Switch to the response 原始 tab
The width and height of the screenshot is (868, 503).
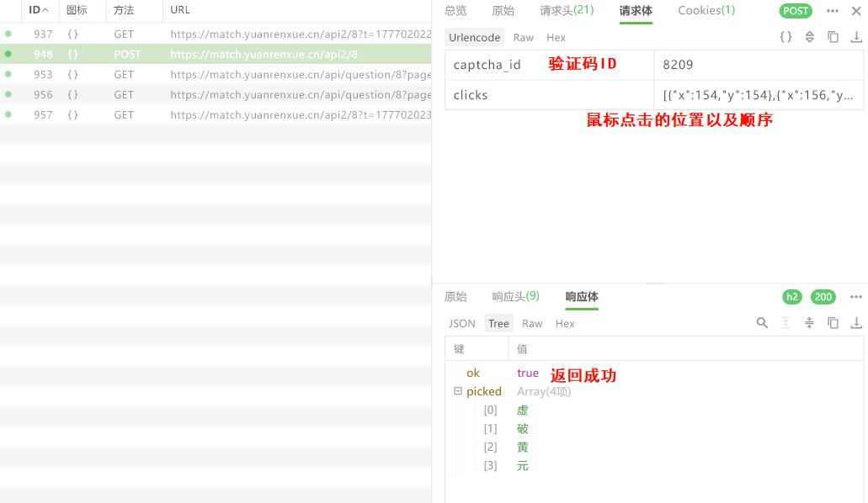coord(455,297)
